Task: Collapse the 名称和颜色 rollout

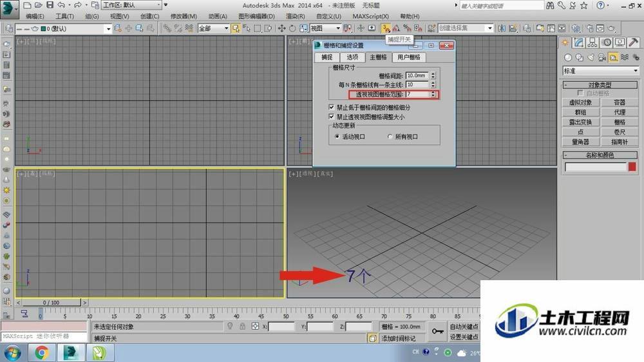Action: [600, 155]
